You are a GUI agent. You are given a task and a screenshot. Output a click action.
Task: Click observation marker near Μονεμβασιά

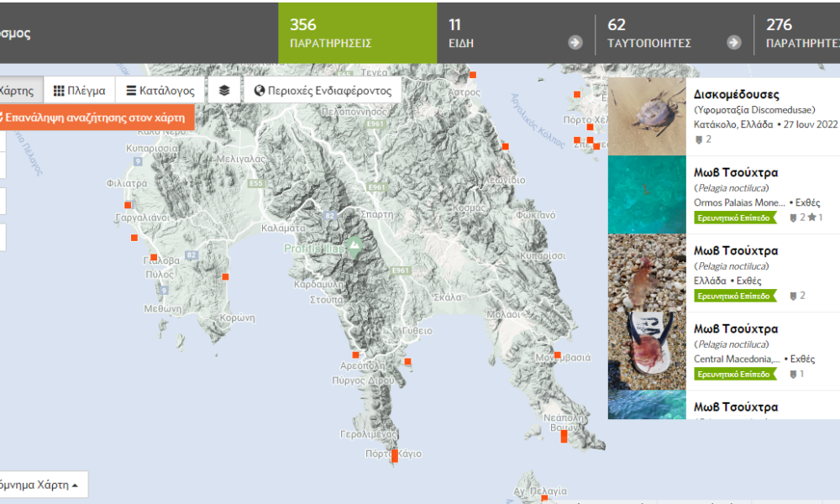(558, 355)
